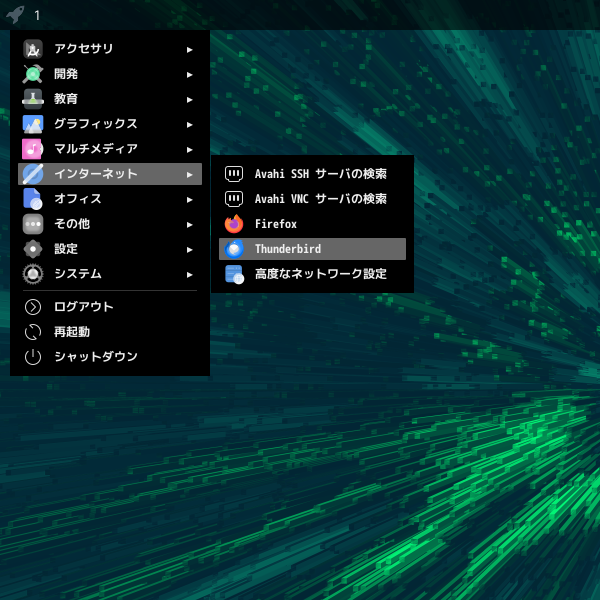Open 高度なネットワーク設定
Image resolution: width=600 pixels, height=600 pixels.
coord(320,274)
